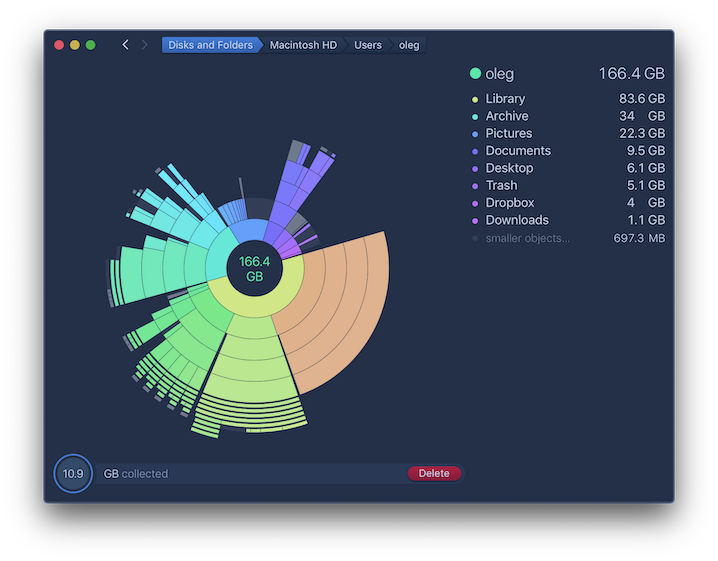718x561 pixels.
Task: Choose the Trash item in the list
Action: tap(501, 185)
